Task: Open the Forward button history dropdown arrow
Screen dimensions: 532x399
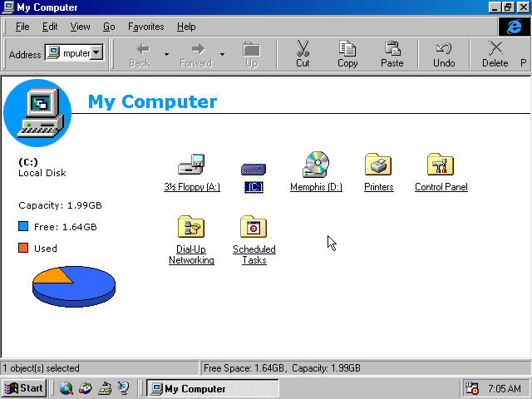Action: 222,54
